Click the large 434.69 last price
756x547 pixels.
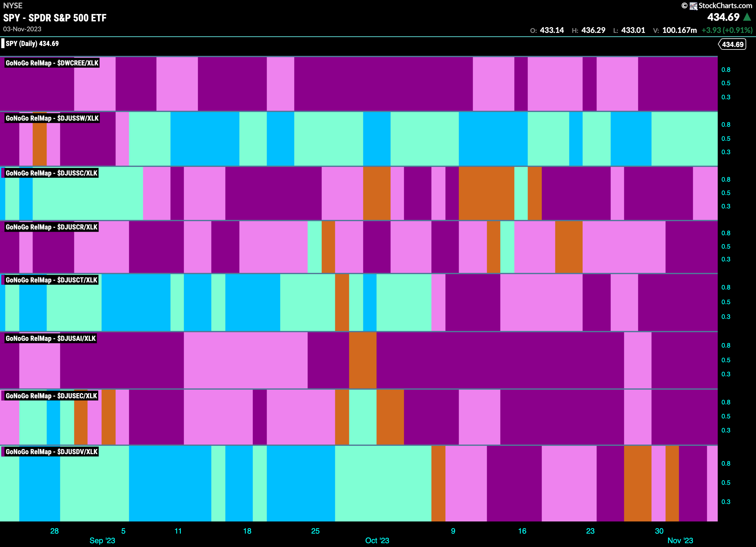point(723,17)
